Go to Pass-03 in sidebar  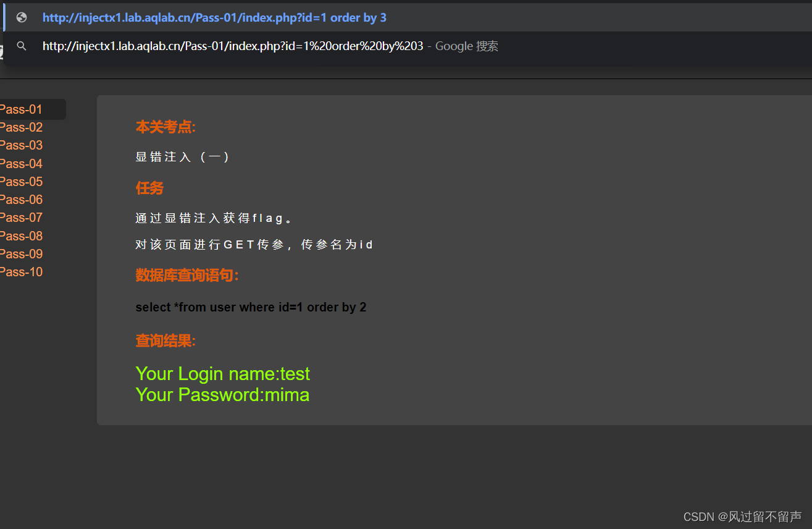pos(21,145)
